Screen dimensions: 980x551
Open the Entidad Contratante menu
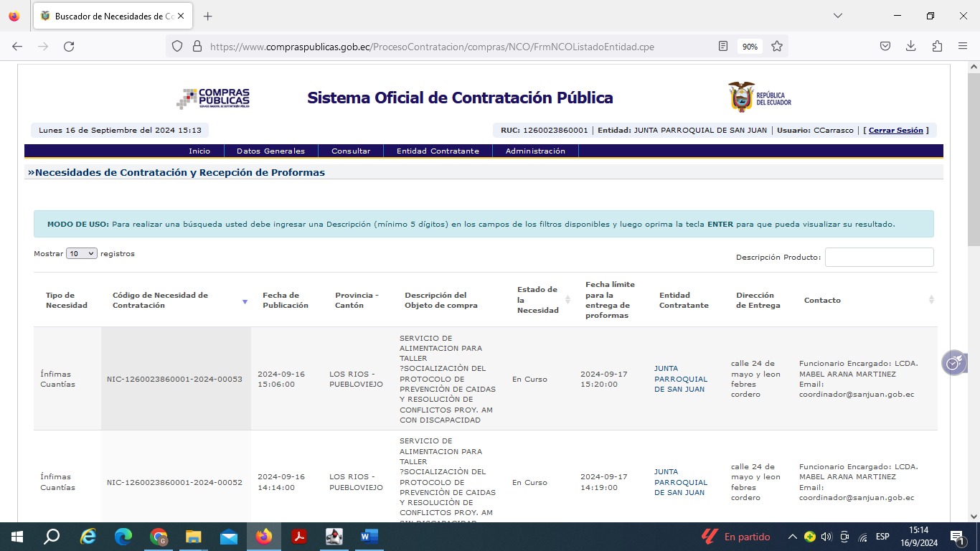438,151
